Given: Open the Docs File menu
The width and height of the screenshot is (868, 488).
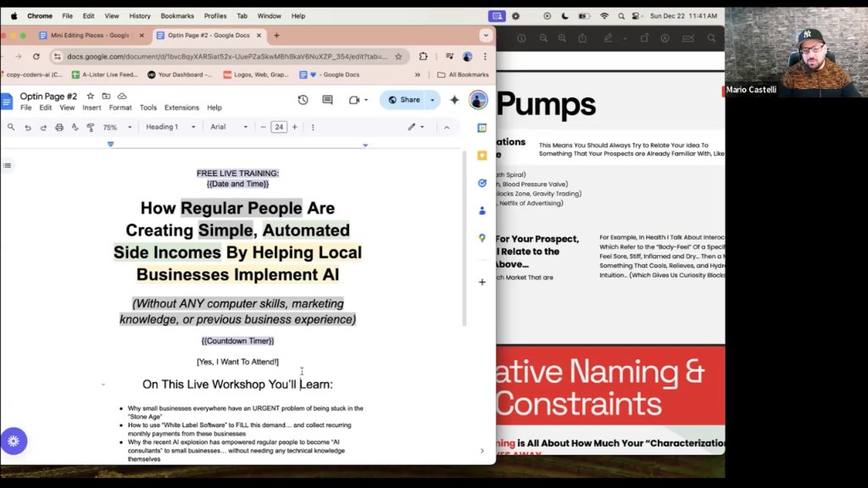Looking at the screenshot, I should pyautogui.click(x=26, y=108).
